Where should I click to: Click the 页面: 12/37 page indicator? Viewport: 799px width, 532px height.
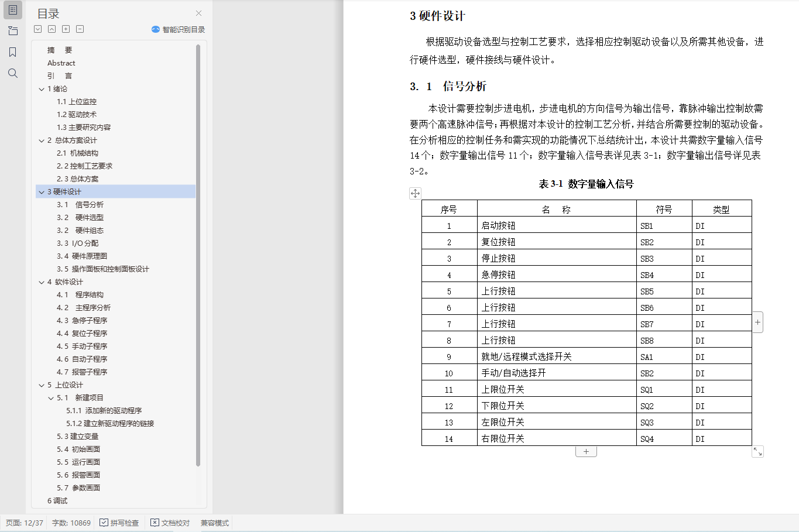coord(25,523)
